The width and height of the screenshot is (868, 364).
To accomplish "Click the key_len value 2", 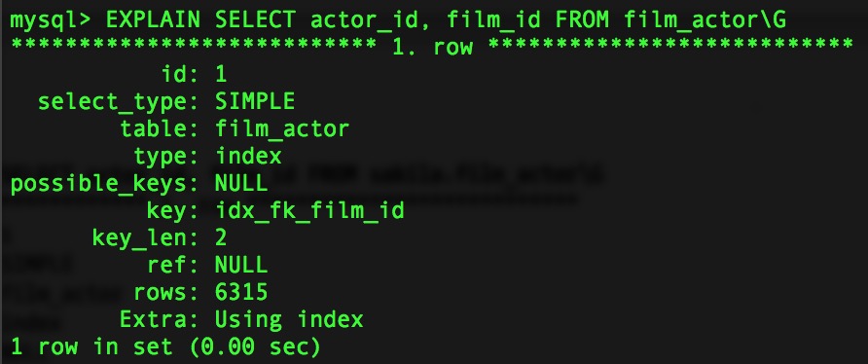I will [x=221, y=237].
